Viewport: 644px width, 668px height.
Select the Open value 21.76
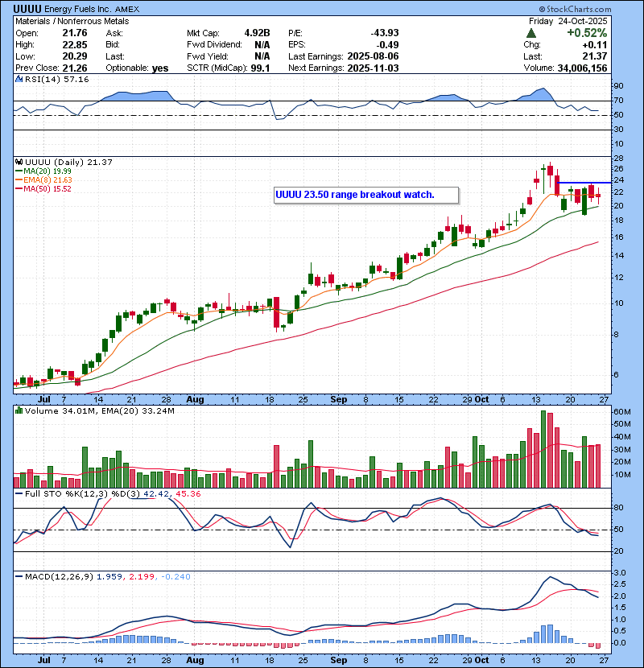pos(75,33)
